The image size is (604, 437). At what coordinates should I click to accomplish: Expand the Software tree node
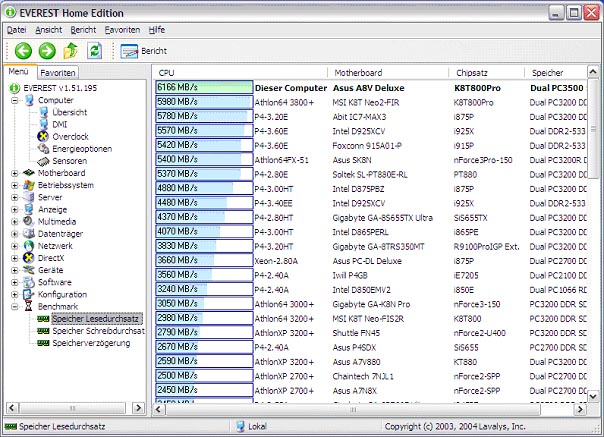click(x=15, y=282)
